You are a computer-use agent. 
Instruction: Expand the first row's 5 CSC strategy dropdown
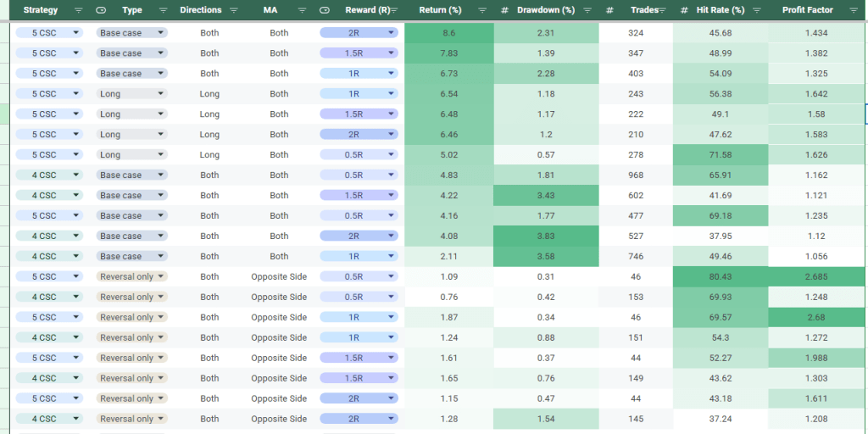[x=76, y=33]
